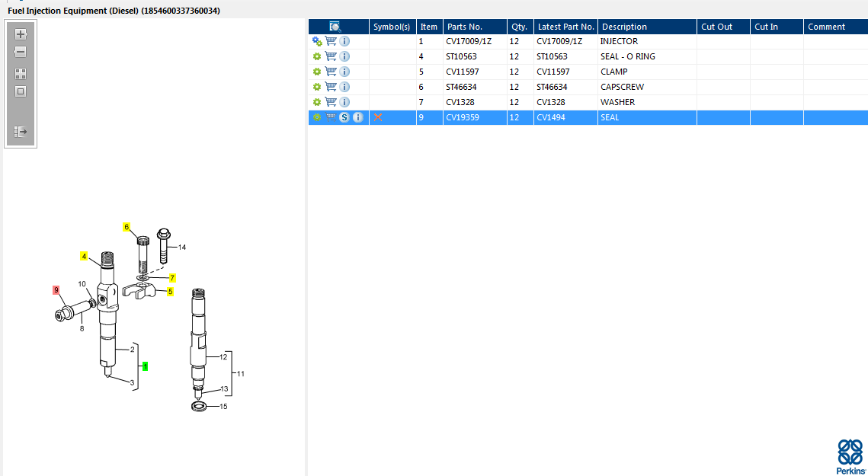Image resolution: width=868 pixels, height=476 pixels.
Task: Click the single square fit-view icon
Action: pyautogui.click(x=21, y=92)
